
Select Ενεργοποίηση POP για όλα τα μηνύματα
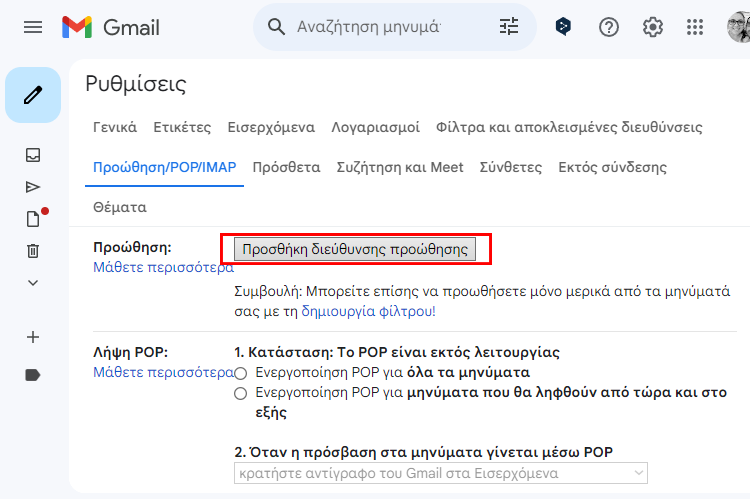240,373
